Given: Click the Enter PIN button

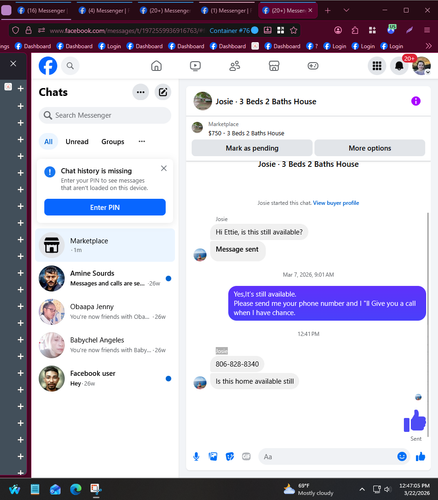Looking at the screenshot, I should [105, 207].
